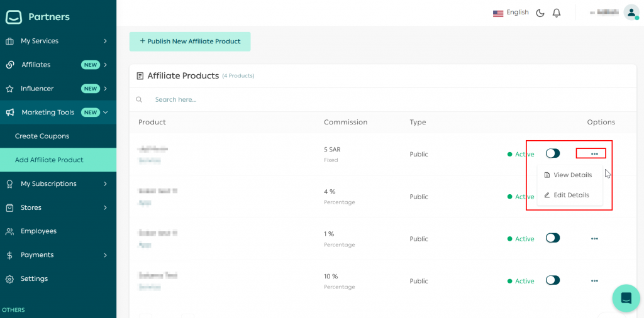Open the notifications bell
This screenshot has width=644, height=318.
[x=557, y=13]
